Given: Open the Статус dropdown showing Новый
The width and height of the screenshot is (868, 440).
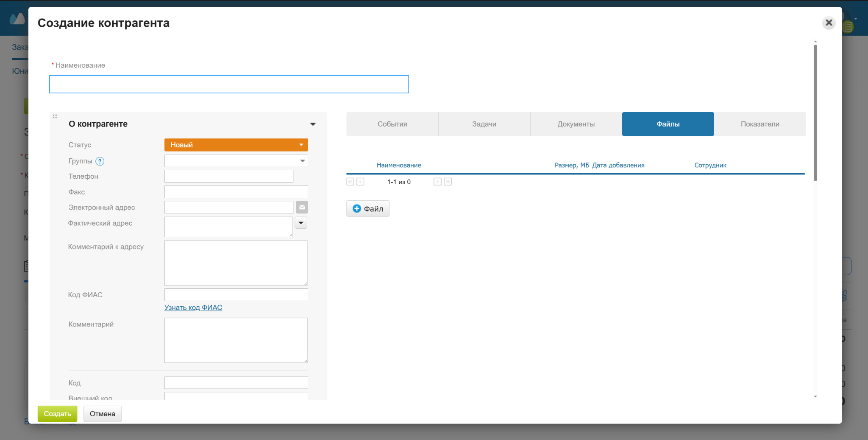Looking at the screenshot, I should coord(236,145).
